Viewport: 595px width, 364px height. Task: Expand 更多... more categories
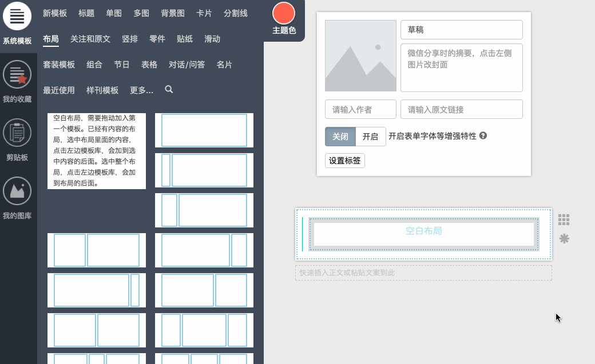click(x=141, y=90)
